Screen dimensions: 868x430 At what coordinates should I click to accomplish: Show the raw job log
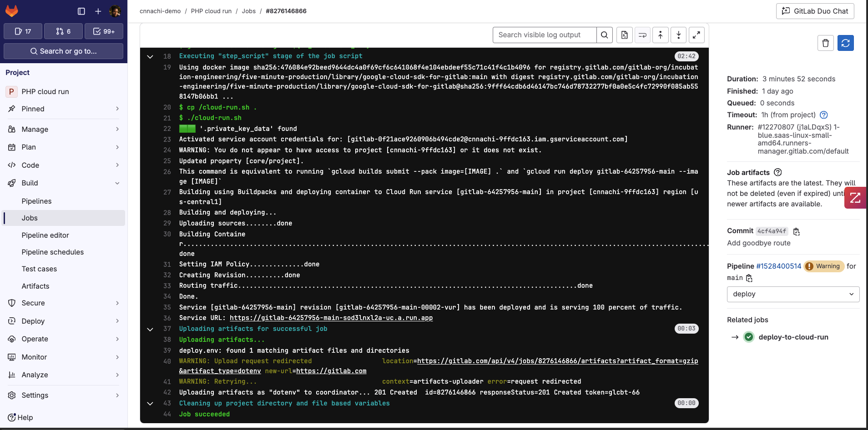pos(625,35)
